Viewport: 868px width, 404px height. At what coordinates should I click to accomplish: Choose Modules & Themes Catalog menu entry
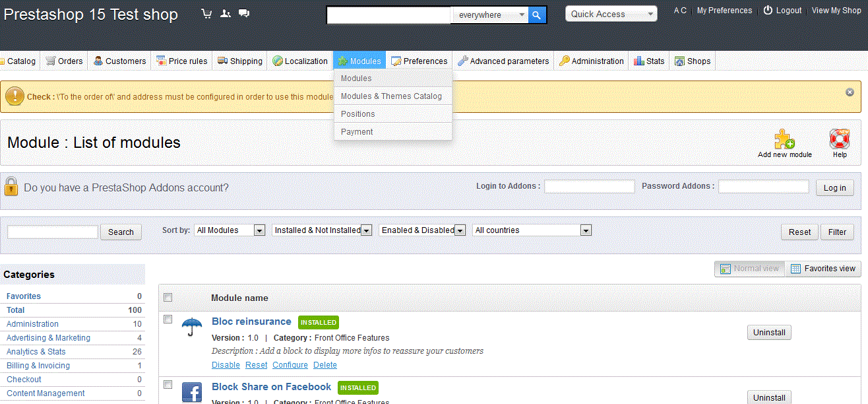[x=391, y=96]
